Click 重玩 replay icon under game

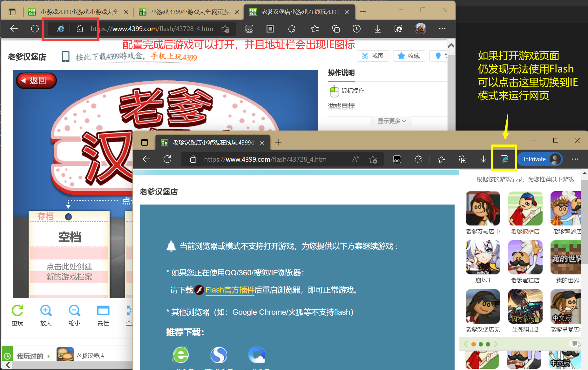tap(17, 315)
